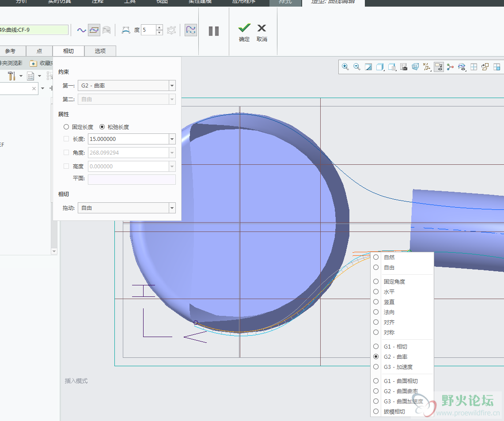Expand the 拖动 dropdown list
Screen dimensions: 504x421
click(172, 208)
